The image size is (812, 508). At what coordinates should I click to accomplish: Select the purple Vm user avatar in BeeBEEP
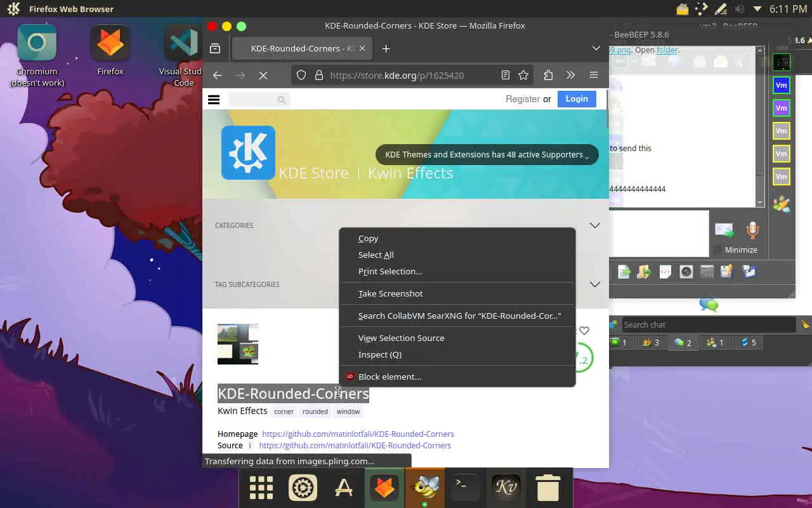(x=782, y=108)
